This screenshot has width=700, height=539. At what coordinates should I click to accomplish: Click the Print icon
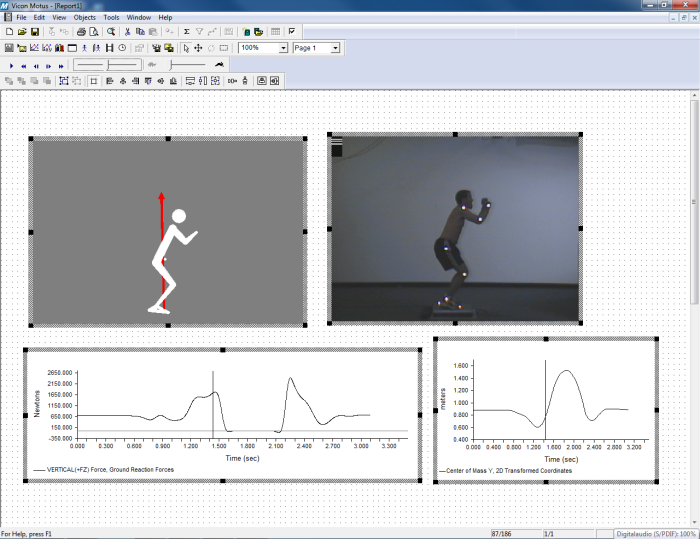pyautogui.click(x=81, y=32)
